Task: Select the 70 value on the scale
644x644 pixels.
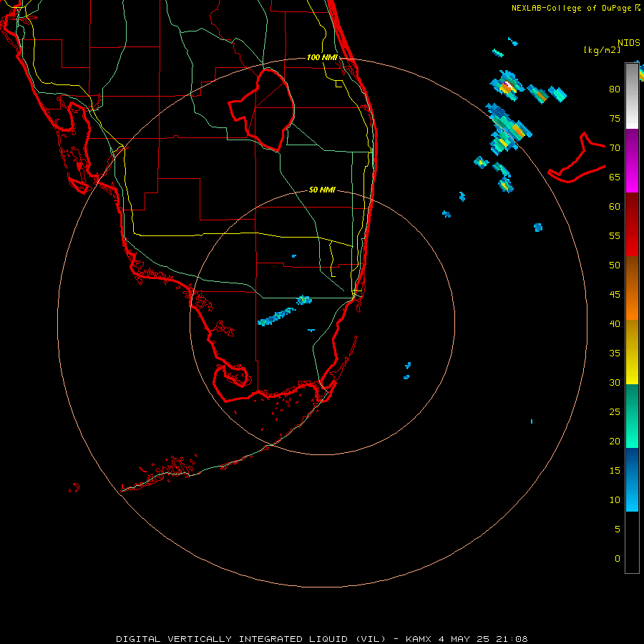Action: click(x=615, y=148)
